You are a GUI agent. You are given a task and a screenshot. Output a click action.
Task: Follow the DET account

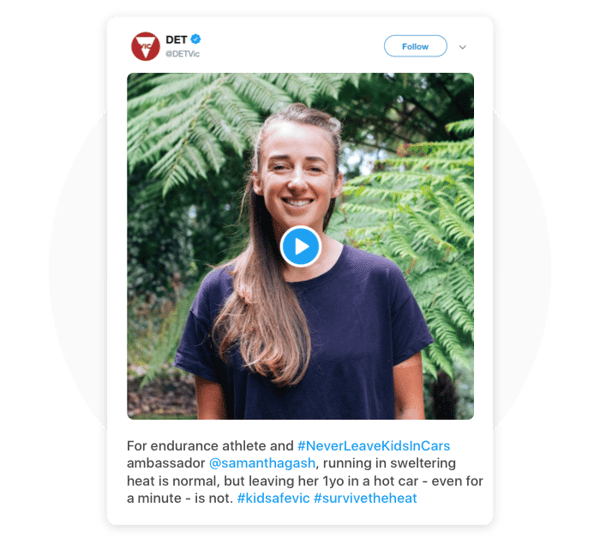415,46
